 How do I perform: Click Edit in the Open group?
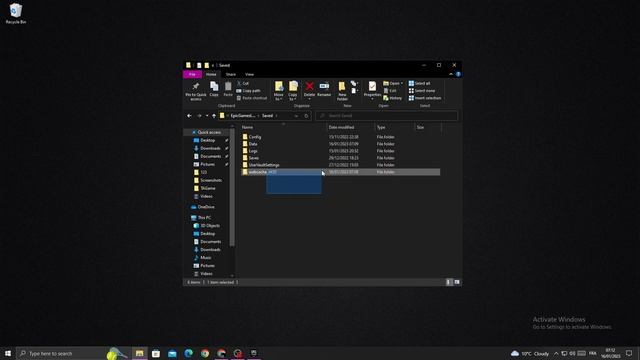pyautogui.click(x=390, y=91)
